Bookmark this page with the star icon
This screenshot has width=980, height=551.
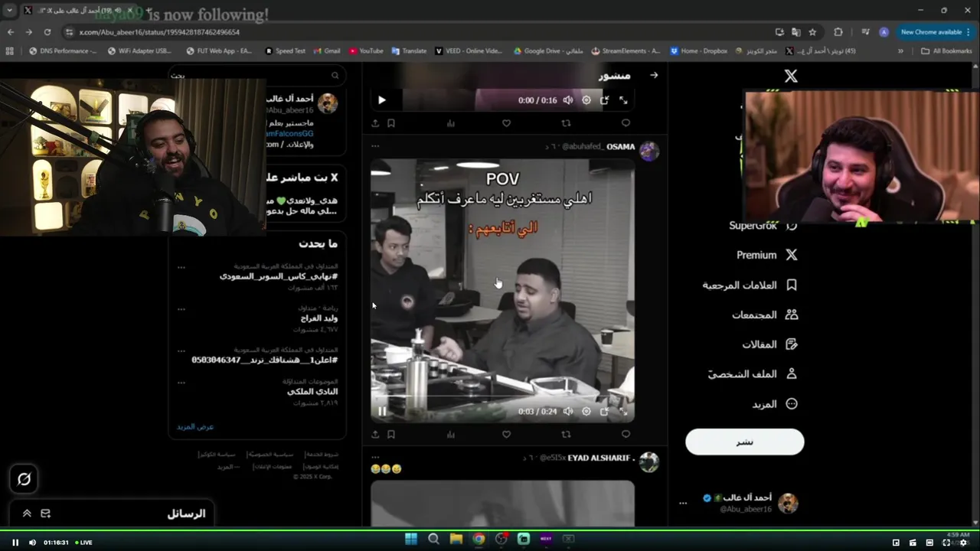[812, 32]
